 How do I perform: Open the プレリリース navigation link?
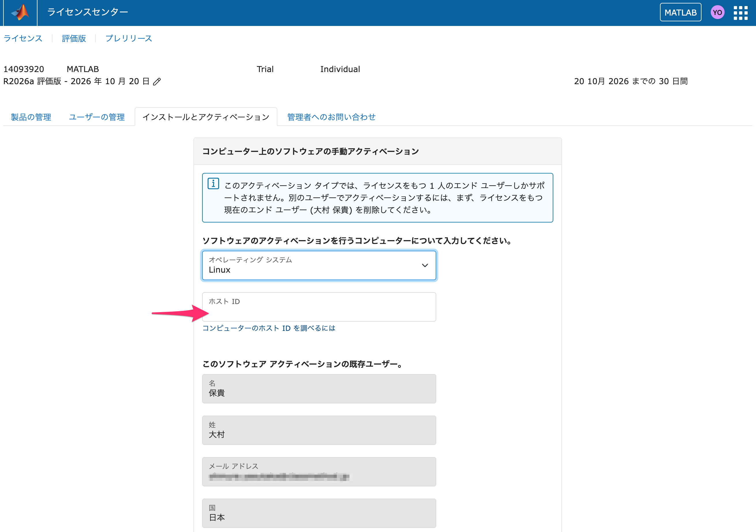129,39
